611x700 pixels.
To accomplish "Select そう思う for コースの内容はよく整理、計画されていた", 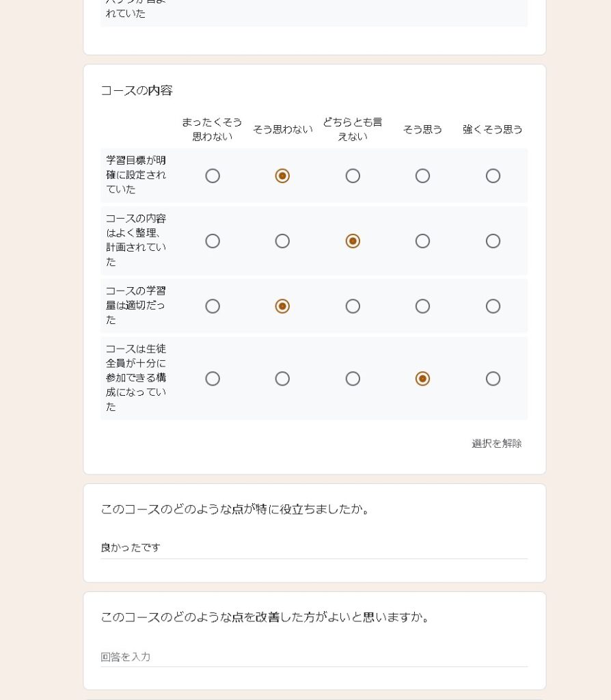I will tap(422, 241).
